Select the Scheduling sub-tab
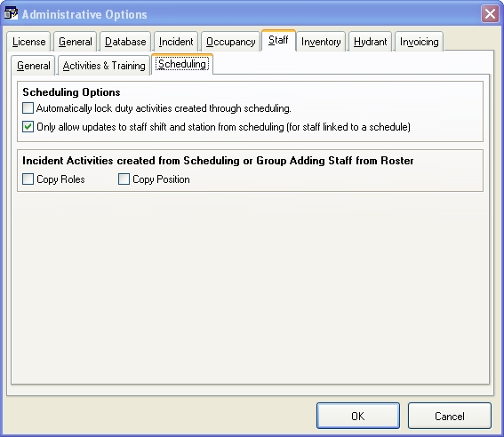The width and height of the screenshot is (504, 437). (x=182, y=64)
